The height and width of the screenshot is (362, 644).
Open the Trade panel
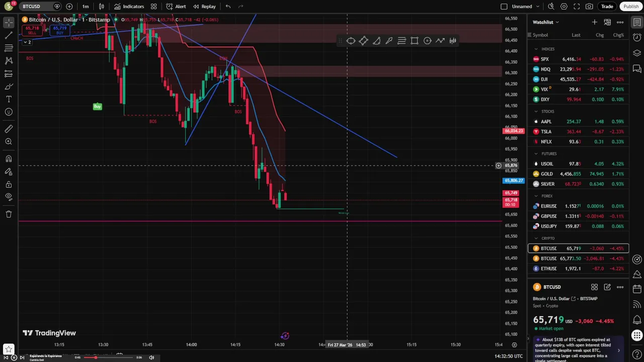click(x=607, y=7)
